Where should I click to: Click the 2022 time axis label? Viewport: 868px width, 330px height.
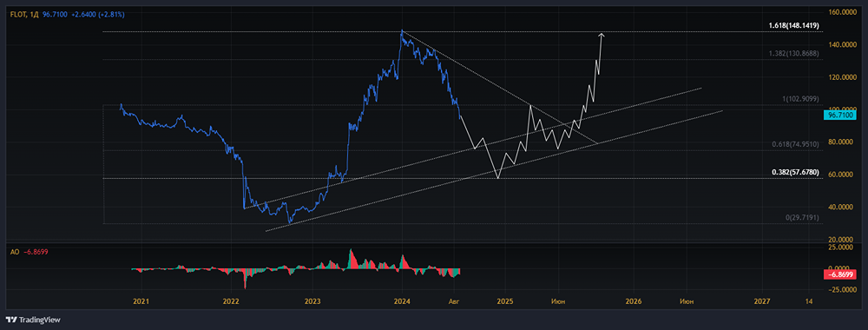pos(231,301)
